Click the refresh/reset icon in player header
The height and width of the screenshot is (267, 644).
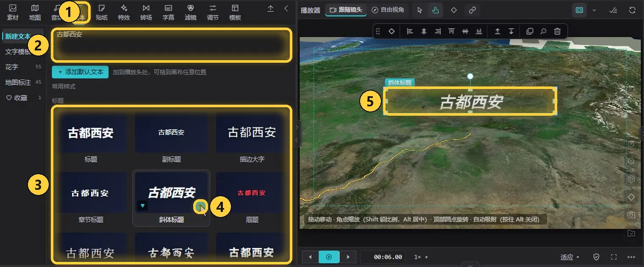pyautogui.click(x=632, y=10)
